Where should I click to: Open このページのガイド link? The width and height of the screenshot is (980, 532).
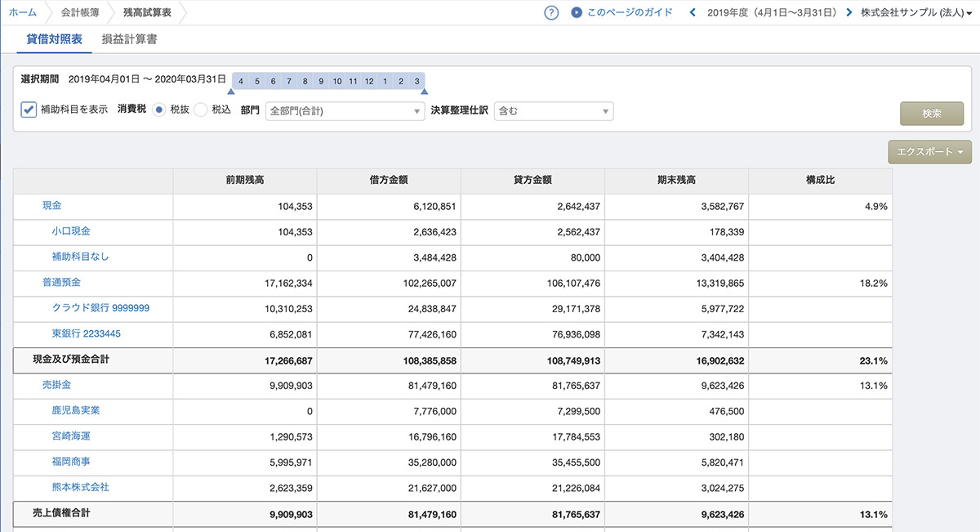coord(630,12)
